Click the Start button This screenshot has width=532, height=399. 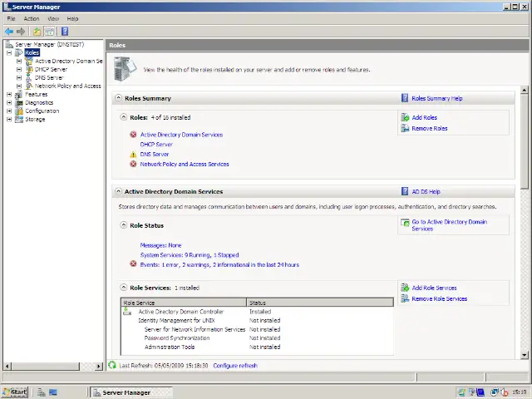15,392
